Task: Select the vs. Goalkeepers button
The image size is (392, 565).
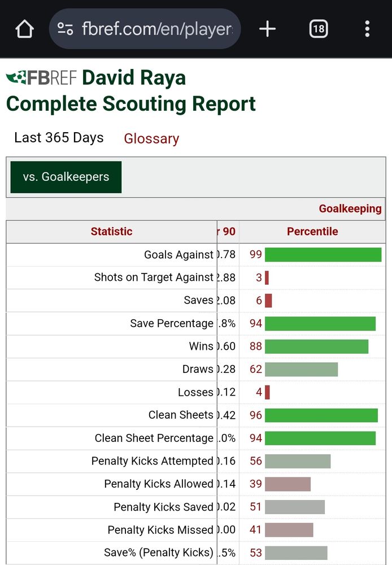Action: tap(66, 177)
